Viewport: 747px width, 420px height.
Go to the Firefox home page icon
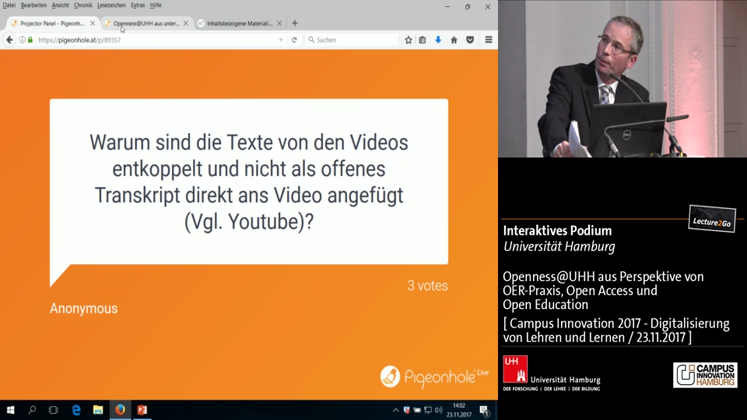[454, 40]
